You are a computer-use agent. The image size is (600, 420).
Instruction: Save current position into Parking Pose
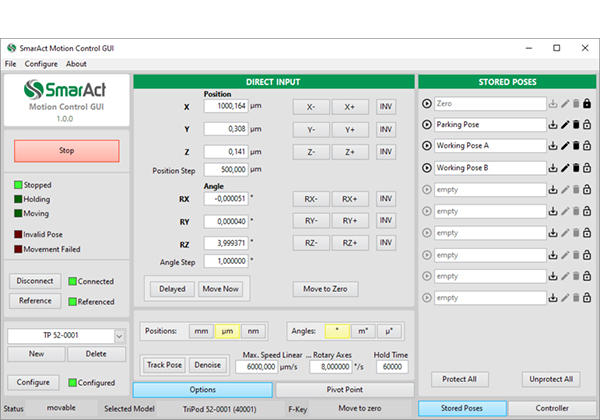[553, 125]
